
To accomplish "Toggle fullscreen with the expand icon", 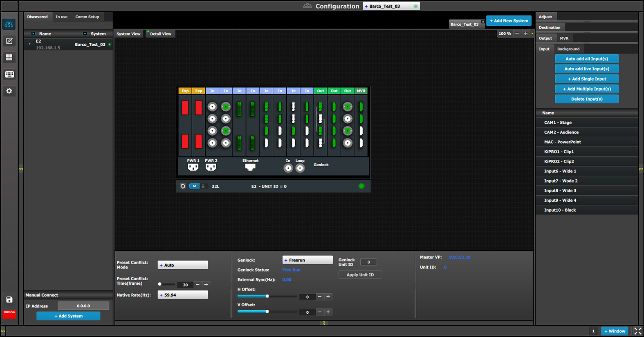I will [637, 331].
